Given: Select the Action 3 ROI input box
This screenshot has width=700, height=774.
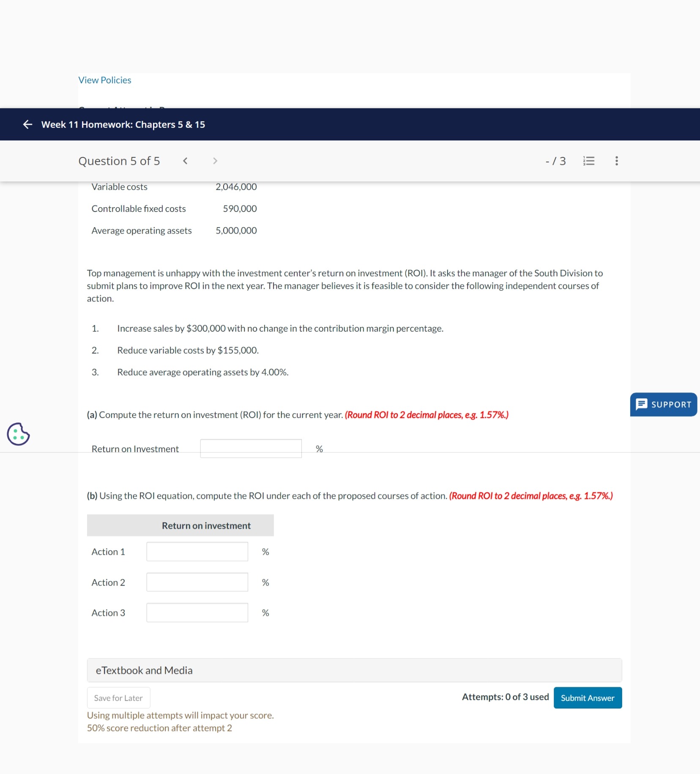Looking at the screenshot, I should tap(197, 612).
